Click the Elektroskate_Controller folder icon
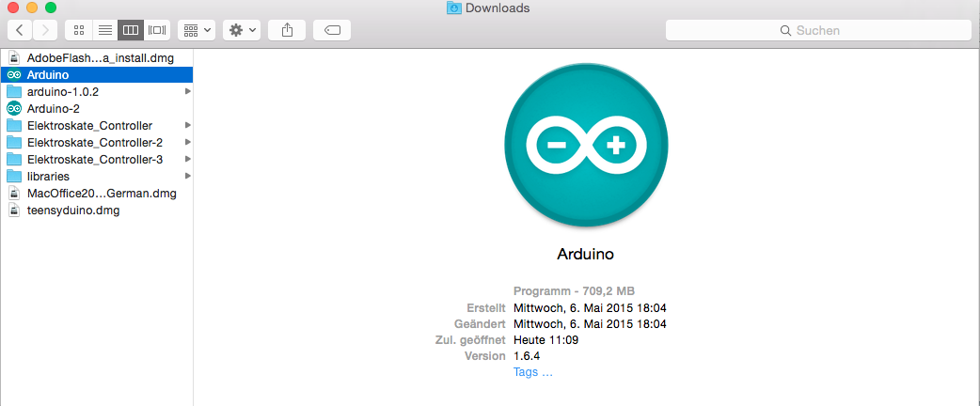 14,125
